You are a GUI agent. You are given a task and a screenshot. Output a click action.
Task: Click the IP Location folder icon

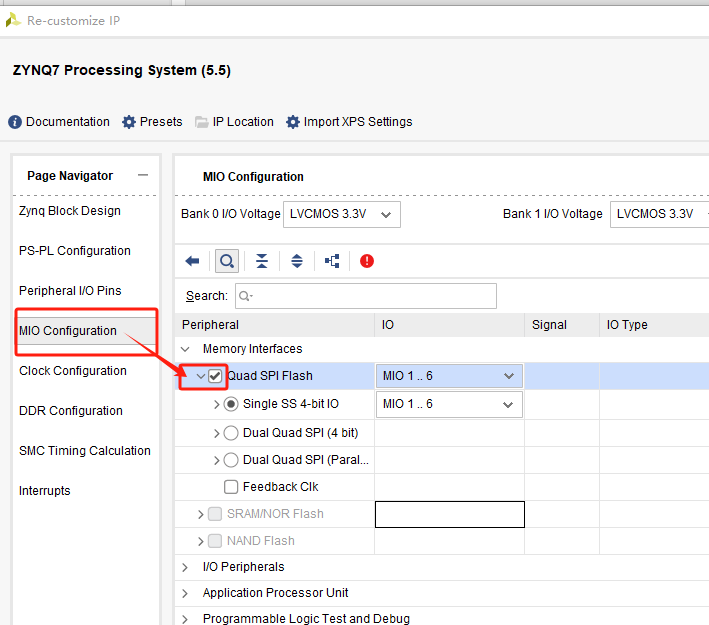(201, 122)
